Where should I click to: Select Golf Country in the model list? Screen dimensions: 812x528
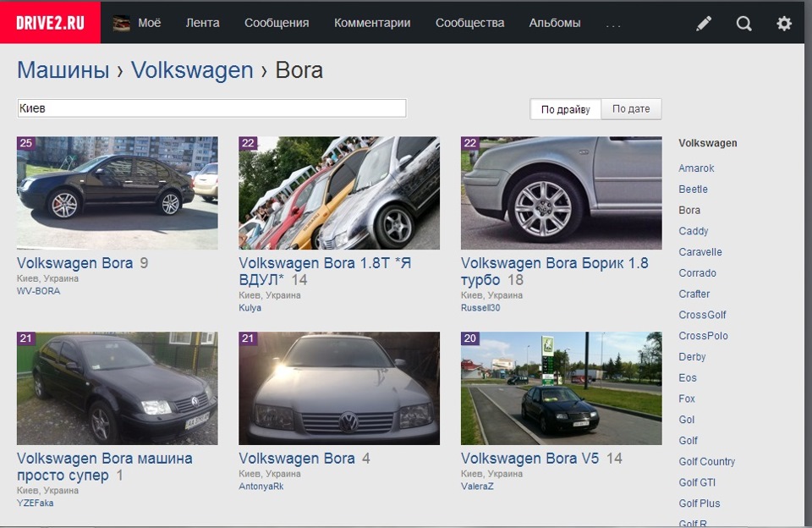coord(707,462)
